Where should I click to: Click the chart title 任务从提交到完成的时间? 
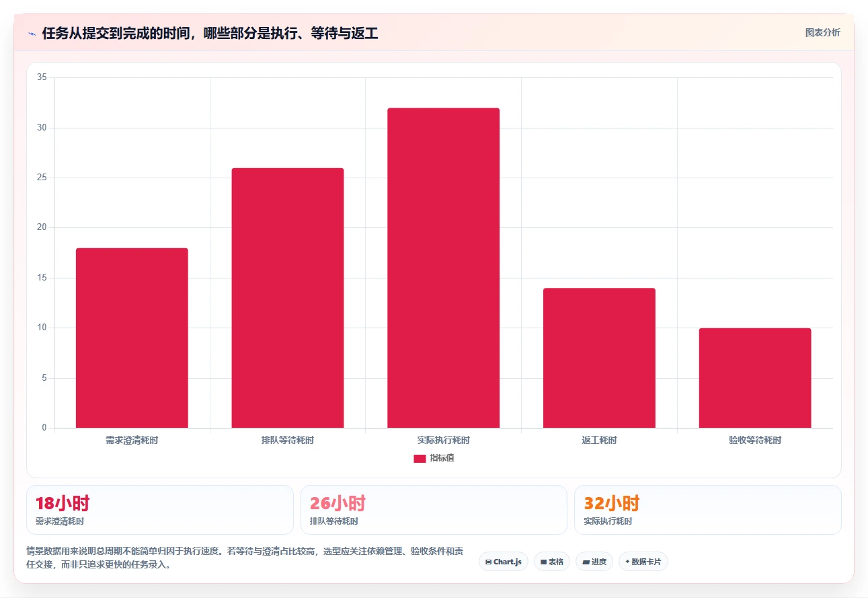(210, 33)
